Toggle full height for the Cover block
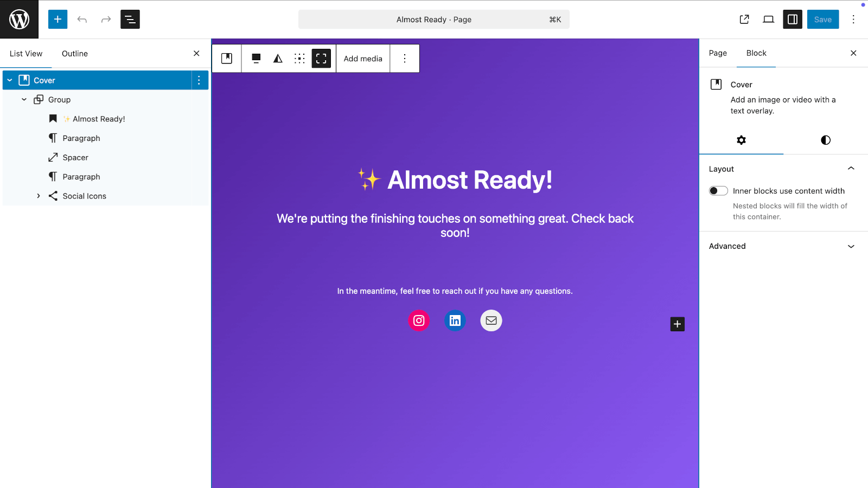This screenshot has width=868, height=488. (x=322, y=58)
